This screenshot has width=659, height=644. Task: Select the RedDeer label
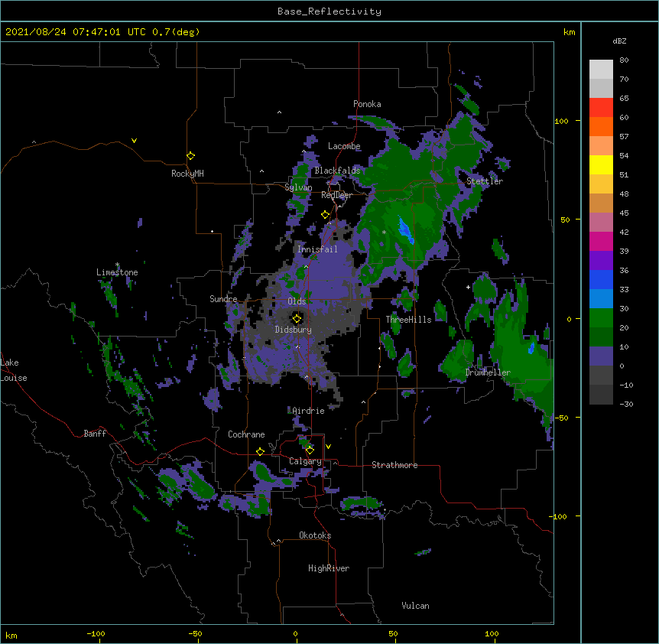click(x=336, y=195)
